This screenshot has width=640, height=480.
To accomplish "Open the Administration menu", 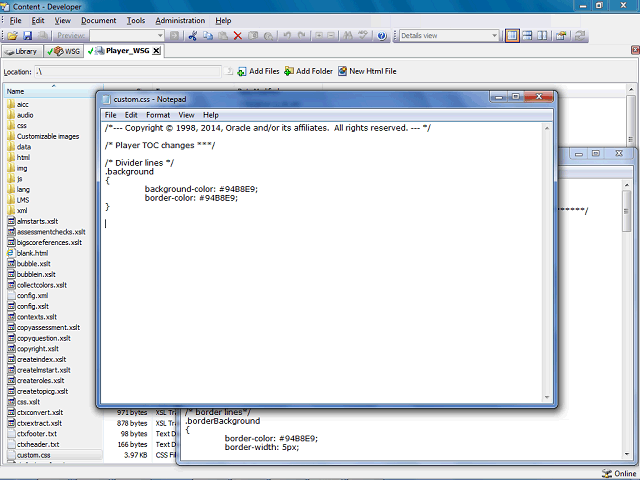I will tap(180, 20).
